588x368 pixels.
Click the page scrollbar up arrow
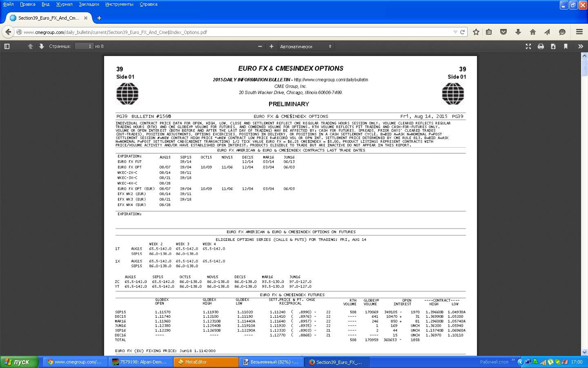click(x=584, y=56)
